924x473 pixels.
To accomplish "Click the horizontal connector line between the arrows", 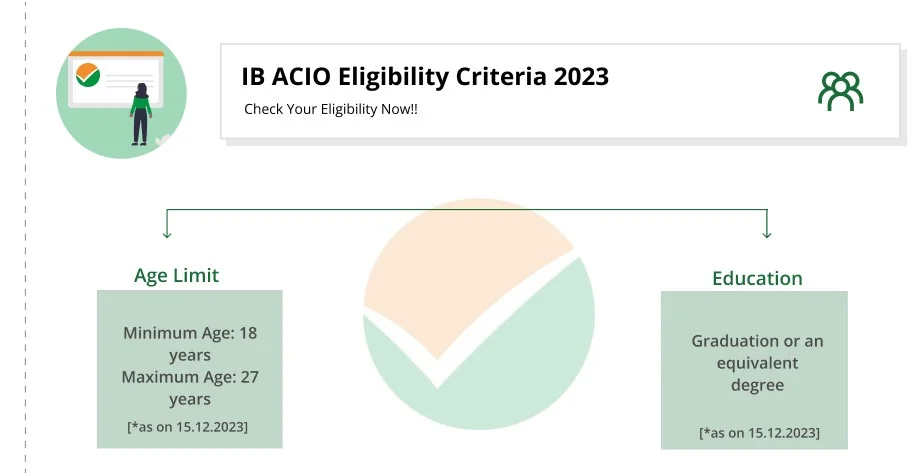I will click(467, 209).
